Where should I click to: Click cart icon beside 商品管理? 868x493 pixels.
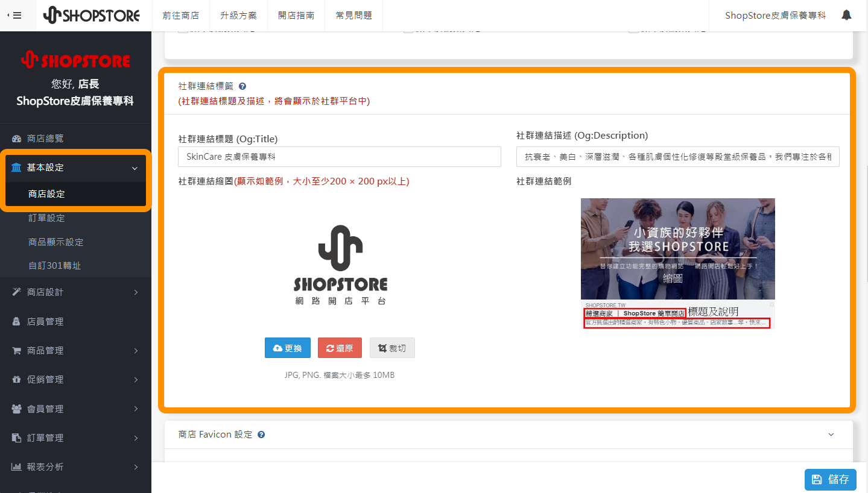point(16,351)
